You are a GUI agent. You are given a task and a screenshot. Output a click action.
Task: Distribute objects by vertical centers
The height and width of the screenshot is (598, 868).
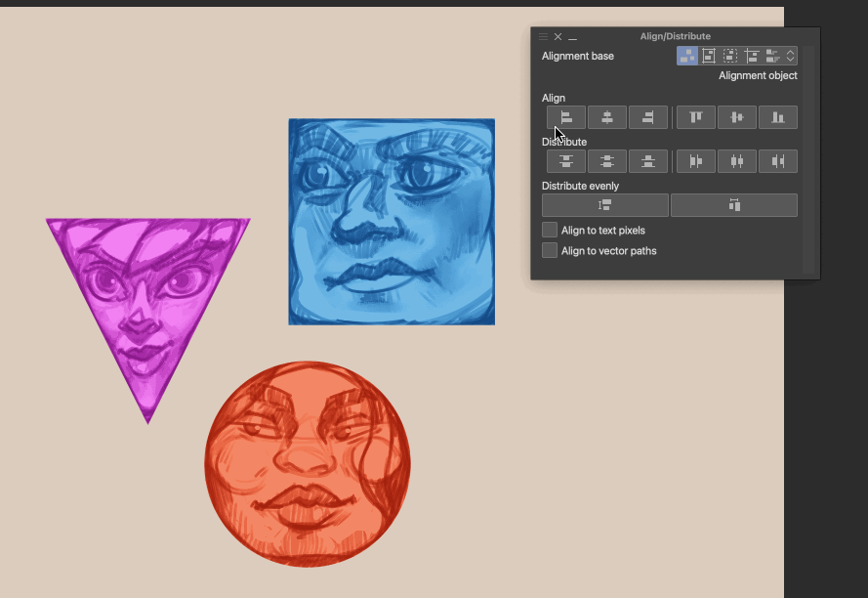point(606,161)
